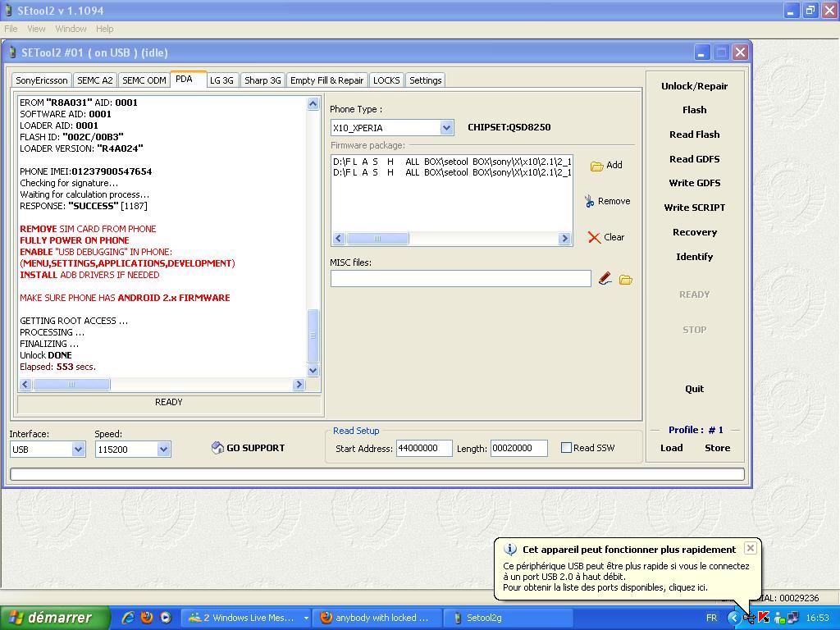Click the Kaspersky tray icon
The height and width of the screenshot is (630, 840).
point(765,619)
